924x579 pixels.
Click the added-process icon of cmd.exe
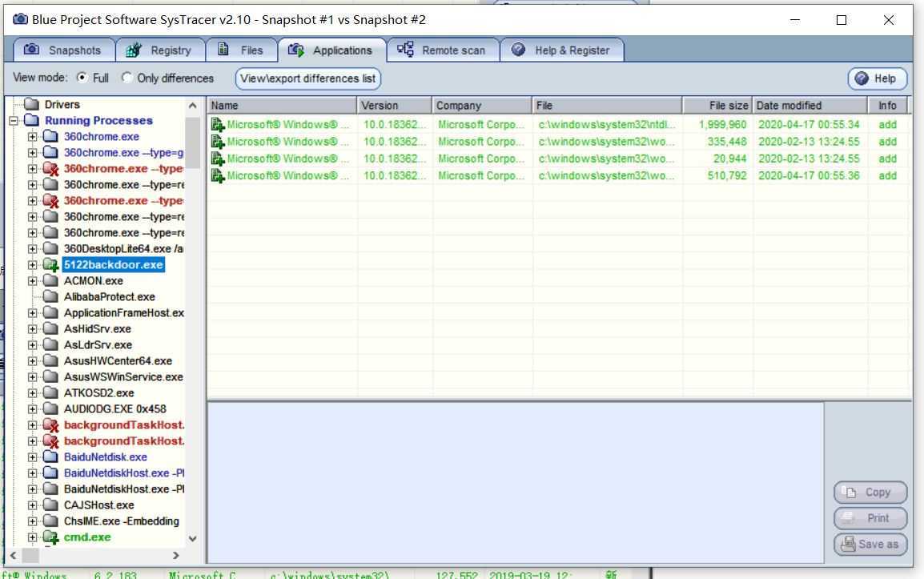coord(50,537)
